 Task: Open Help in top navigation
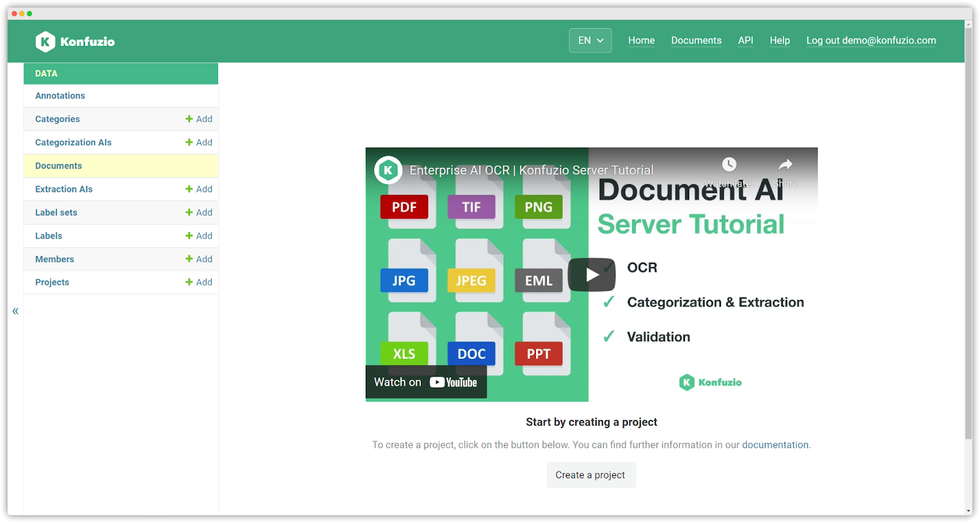coord(780,40)
